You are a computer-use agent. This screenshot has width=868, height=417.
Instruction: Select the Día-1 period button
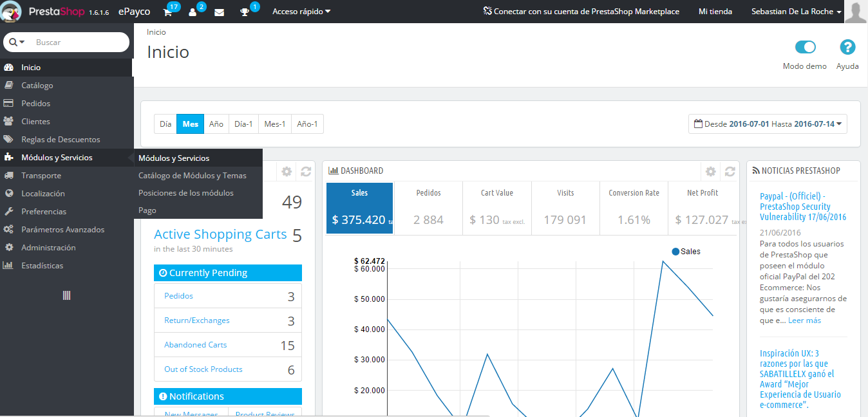[x=243, y=124]
